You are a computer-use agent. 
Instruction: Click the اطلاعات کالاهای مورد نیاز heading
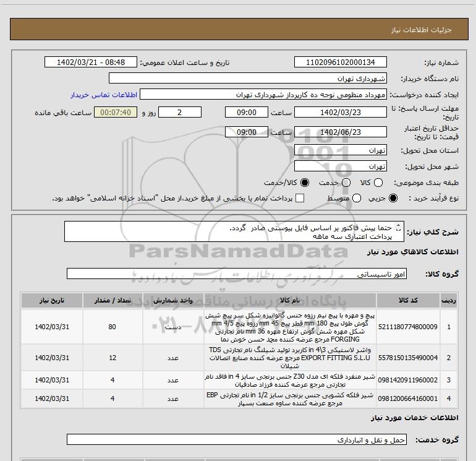point(413,252)
